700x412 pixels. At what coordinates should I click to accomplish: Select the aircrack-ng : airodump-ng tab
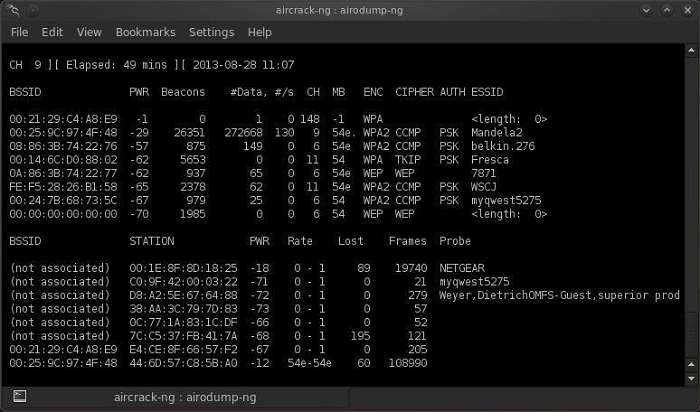click(185, 397)
